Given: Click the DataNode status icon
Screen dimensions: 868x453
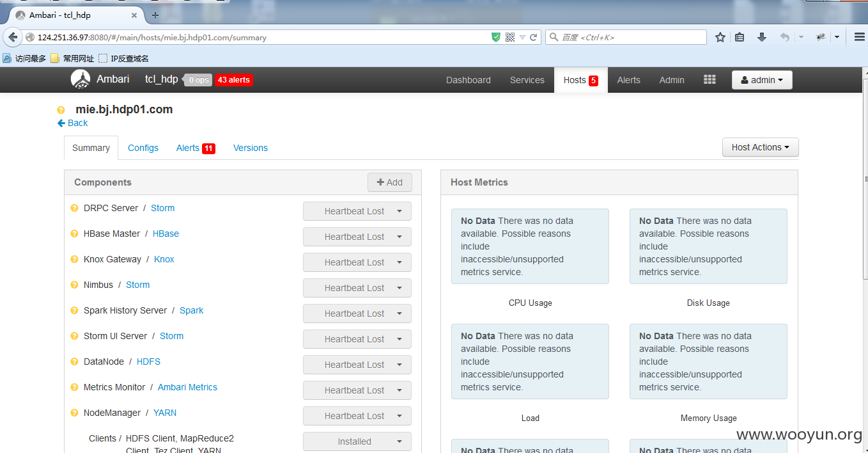Looking at the screenshot, I should pos(74,362).
